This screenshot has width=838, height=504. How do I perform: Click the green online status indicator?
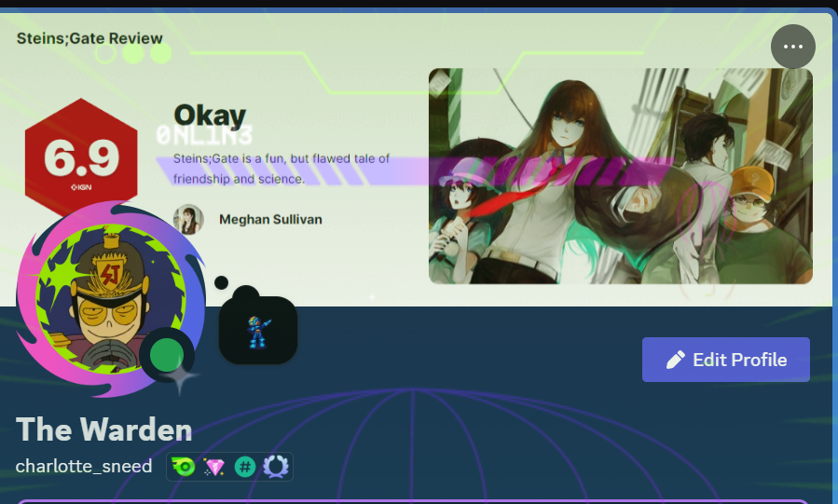(167, 355)
